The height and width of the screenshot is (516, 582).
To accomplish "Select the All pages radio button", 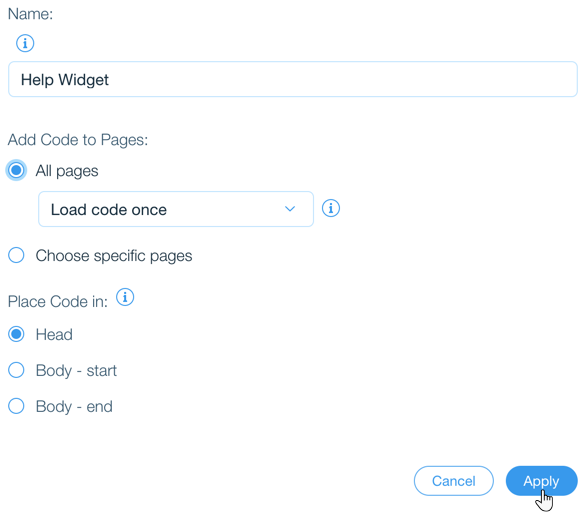I will click(x=16, y=170).
